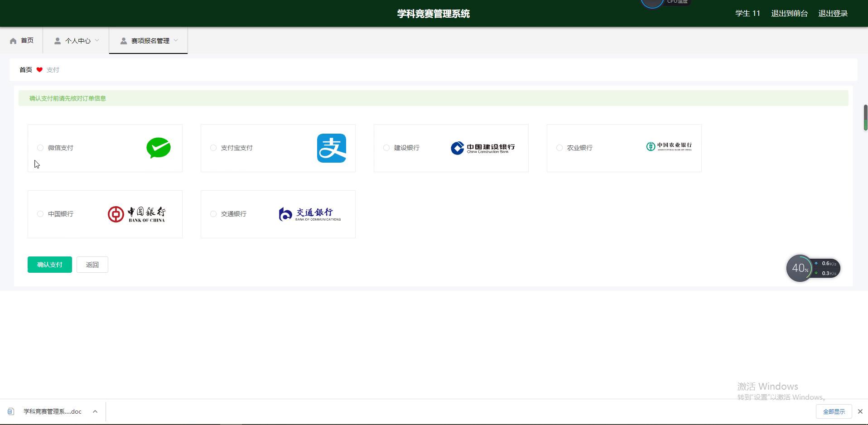Click the page vertical scrollbar thumb
Screen dimensions: 868x425
coord(865,118)
